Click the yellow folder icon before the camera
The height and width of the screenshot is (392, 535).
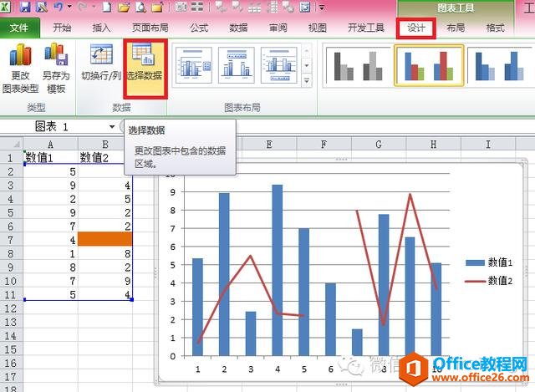click(x=157, y=7)
